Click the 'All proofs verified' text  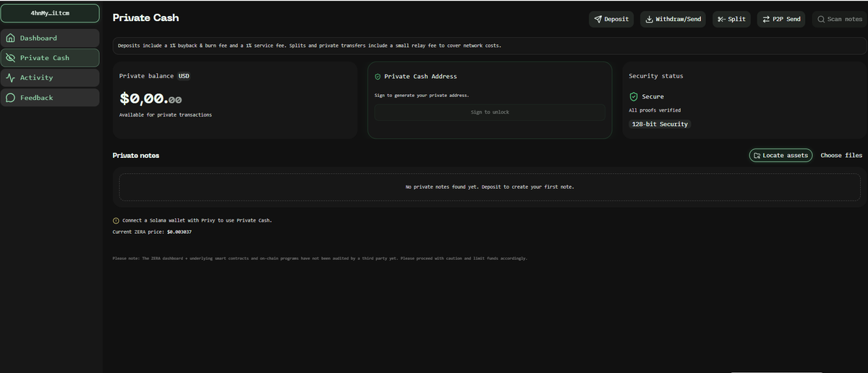655,110
